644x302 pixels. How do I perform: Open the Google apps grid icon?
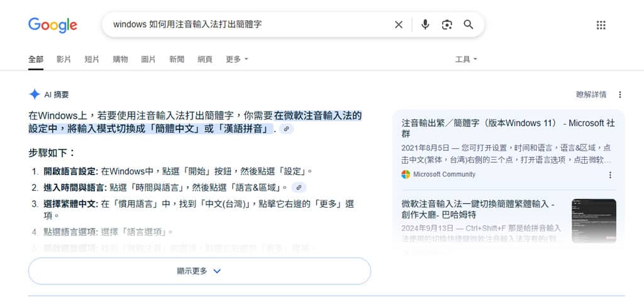point(601,25)
